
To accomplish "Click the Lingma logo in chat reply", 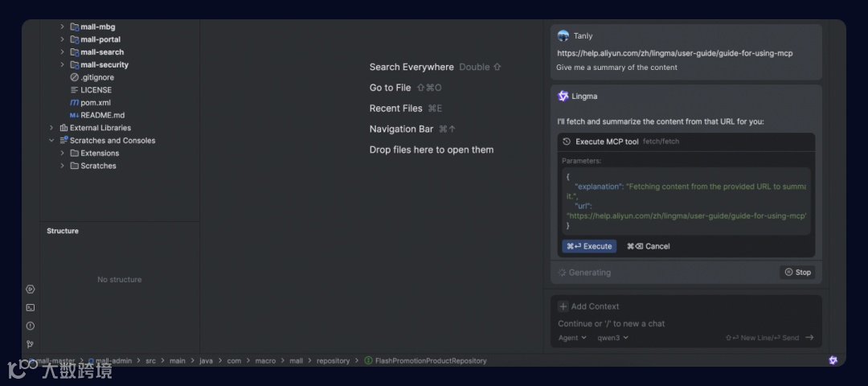I will tap(563, 96).
